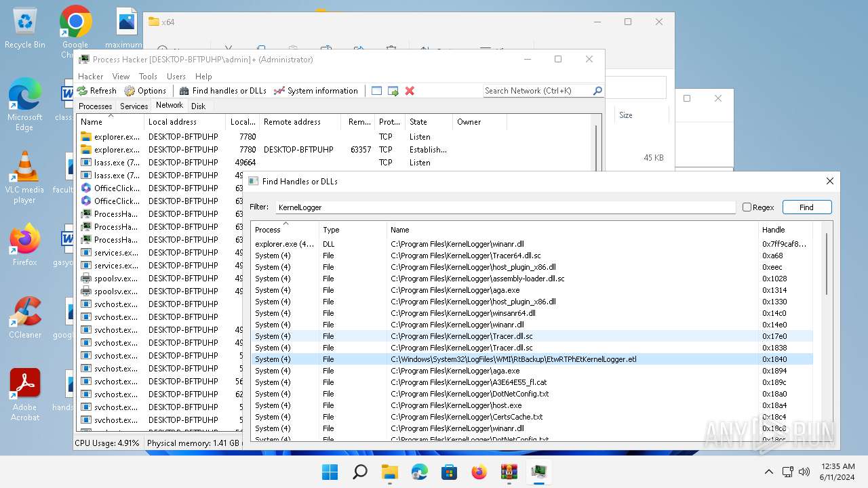The image size is (868, 488).
Task: Sort network list by Local address column
Action: tap(185, 122)
